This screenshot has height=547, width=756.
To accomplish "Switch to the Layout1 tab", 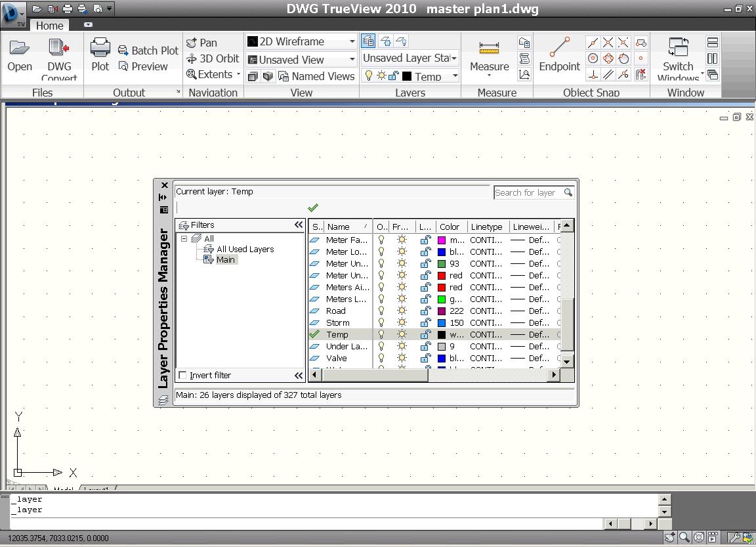I will tap(97, 489).
